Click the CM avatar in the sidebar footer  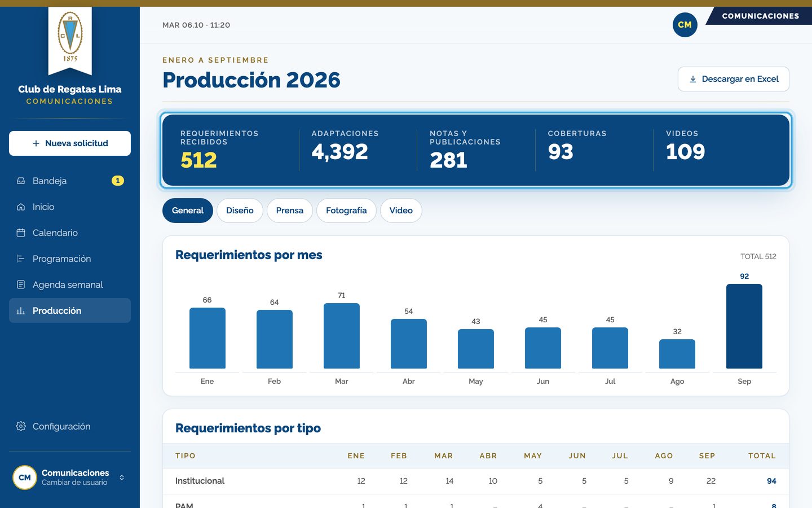tap(25, 478)
